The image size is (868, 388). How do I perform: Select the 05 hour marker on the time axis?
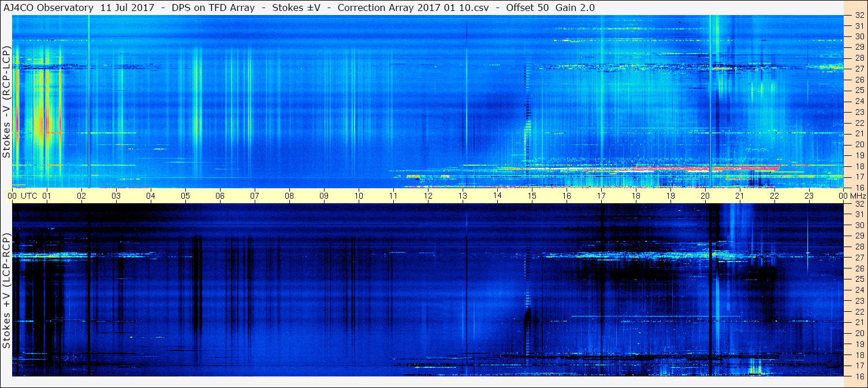185,196
